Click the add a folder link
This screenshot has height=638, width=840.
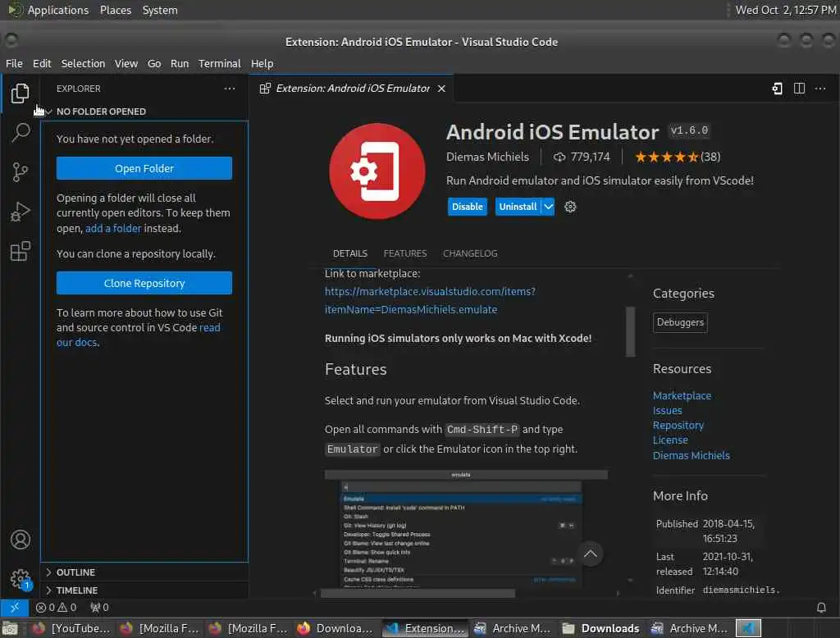(113, 228)
